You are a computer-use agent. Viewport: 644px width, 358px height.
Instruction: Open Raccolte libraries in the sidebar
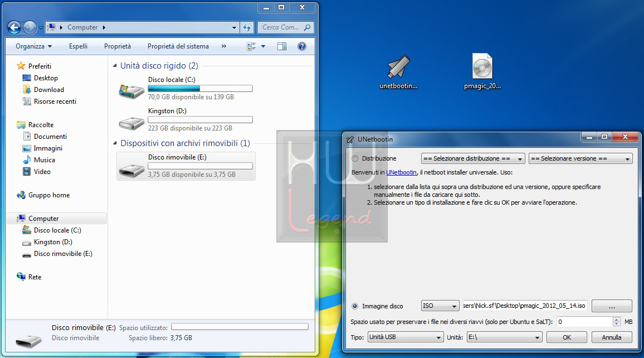41,125
